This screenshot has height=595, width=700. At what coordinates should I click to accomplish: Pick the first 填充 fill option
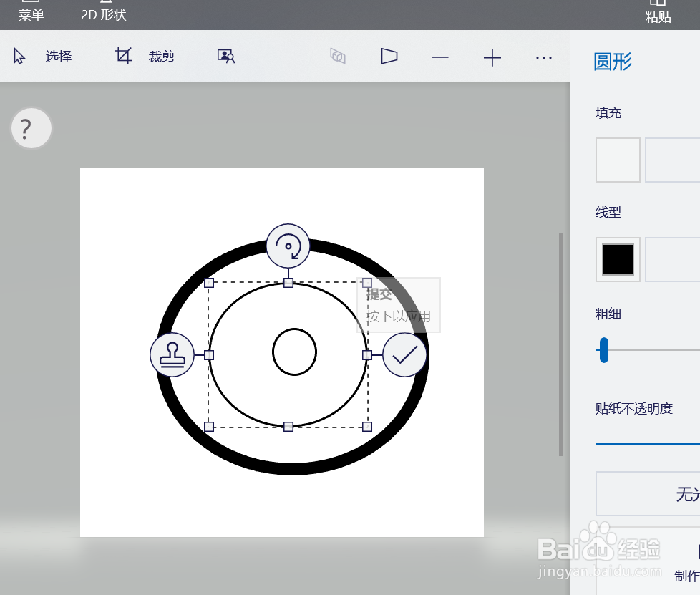(617, 160)
